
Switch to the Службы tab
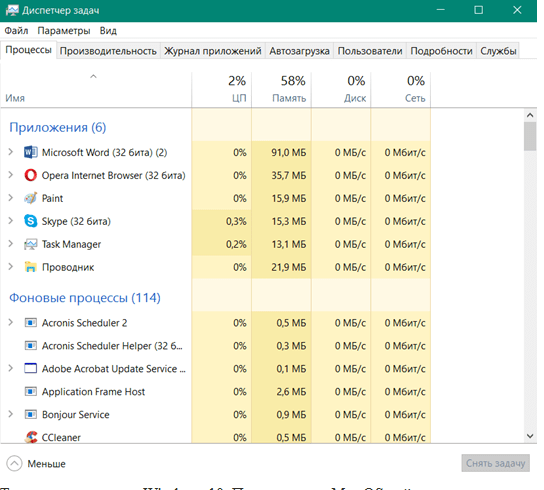click(498, 51)
